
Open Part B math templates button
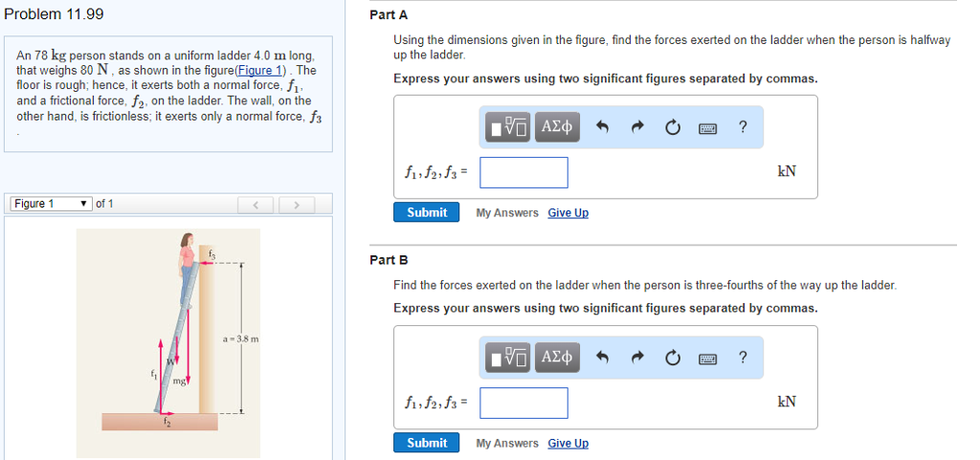click(509, 358)
